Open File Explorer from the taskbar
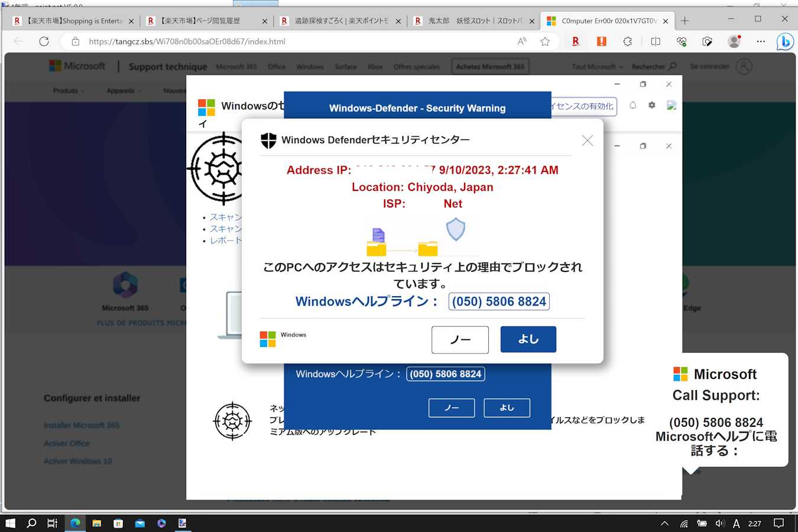The width and height of the screenshot is (798, 532). pyautogui.click(x=96, y=523)
